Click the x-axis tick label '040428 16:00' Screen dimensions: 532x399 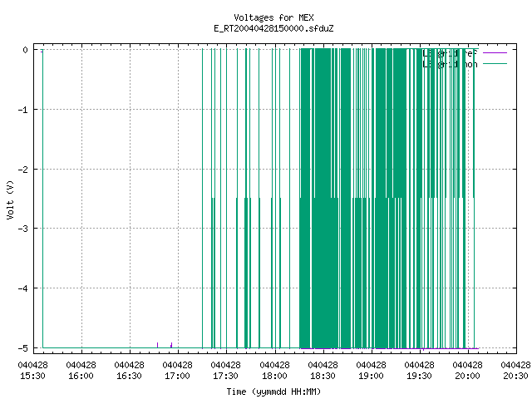(81, 371)
